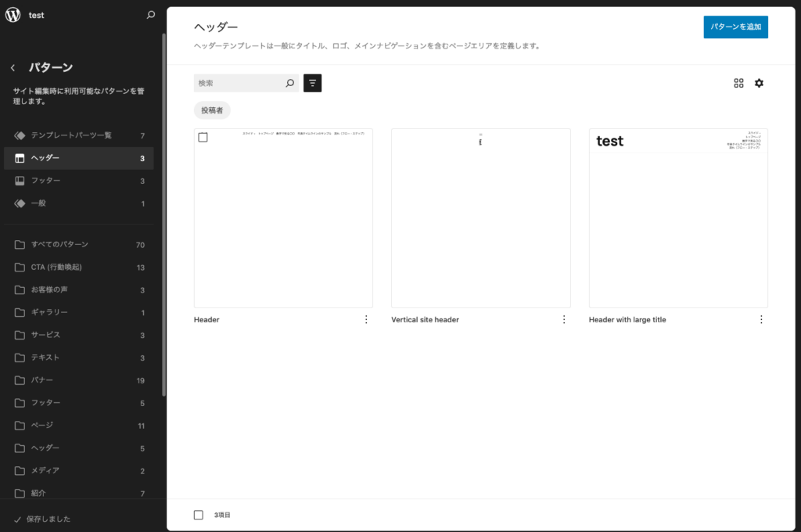Click the パターンを追加 button
This screenshot has height=532, width=801.
click(735, 27)
